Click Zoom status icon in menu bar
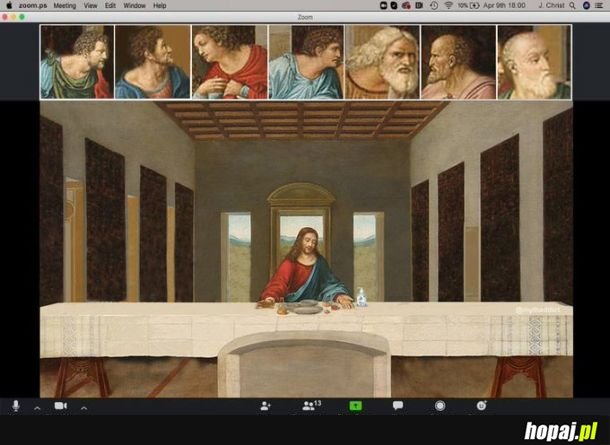 [x=384, y=5]
